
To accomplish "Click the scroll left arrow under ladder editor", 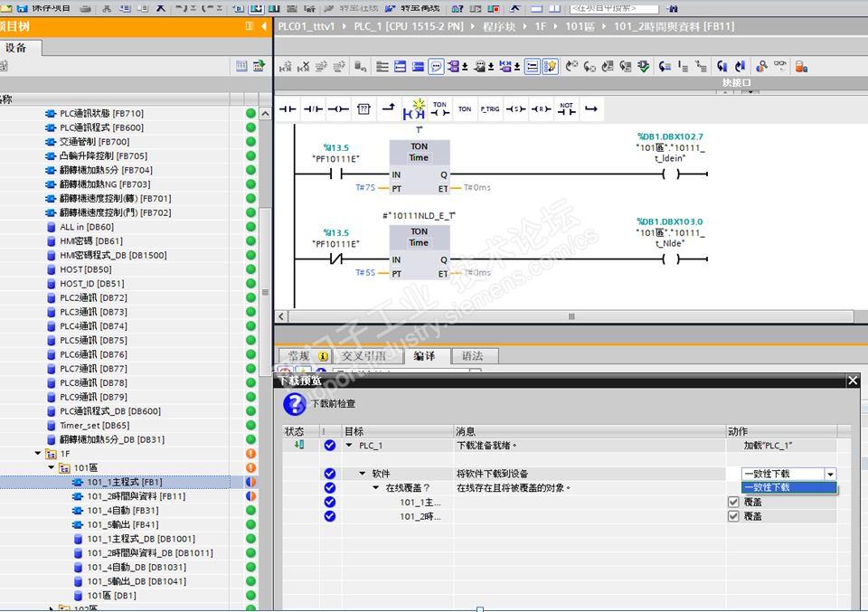I will 281,316.
